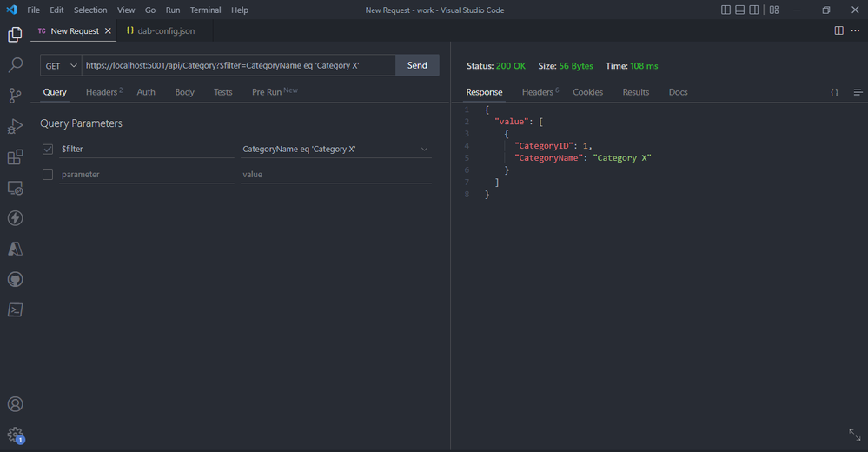
Task: Open editor More Actions ellipsis
Action: point(855,30)
